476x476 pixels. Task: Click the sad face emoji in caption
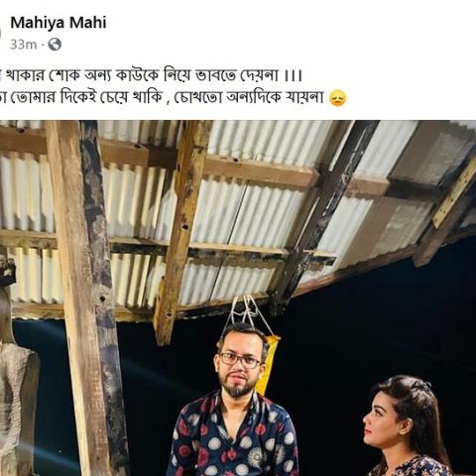(338, 98)
